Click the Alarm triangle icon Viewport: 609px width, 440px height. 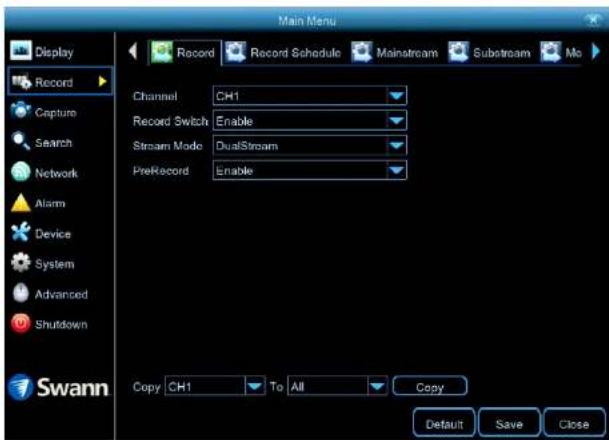(21, 203)
